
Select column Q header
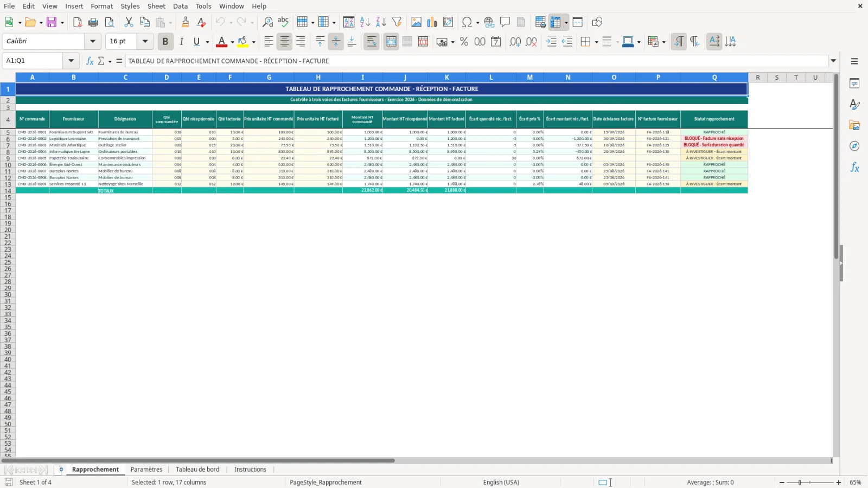point(714,78)
